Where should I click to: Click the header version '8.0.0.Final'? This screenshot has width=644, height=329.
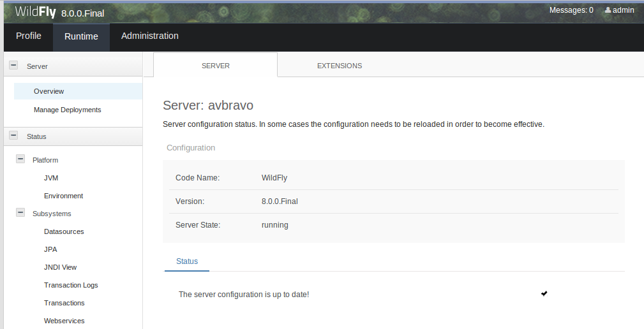coord(82,13)
